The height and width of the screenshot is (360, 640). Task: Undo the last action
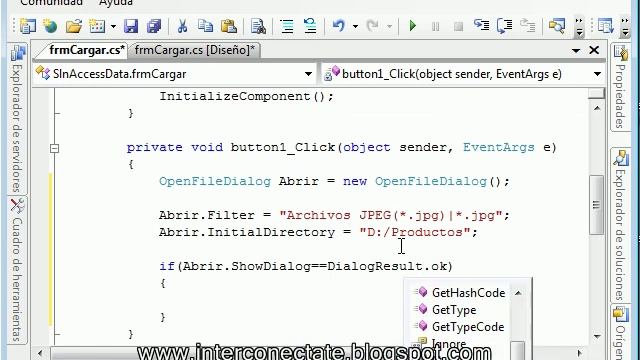point(339,26)
